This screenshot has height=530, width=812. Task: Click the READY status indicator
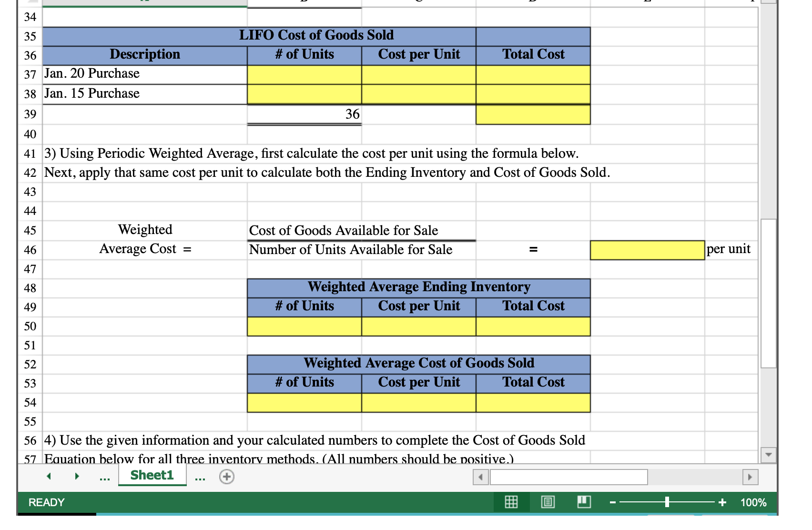[x=46, y=502]
